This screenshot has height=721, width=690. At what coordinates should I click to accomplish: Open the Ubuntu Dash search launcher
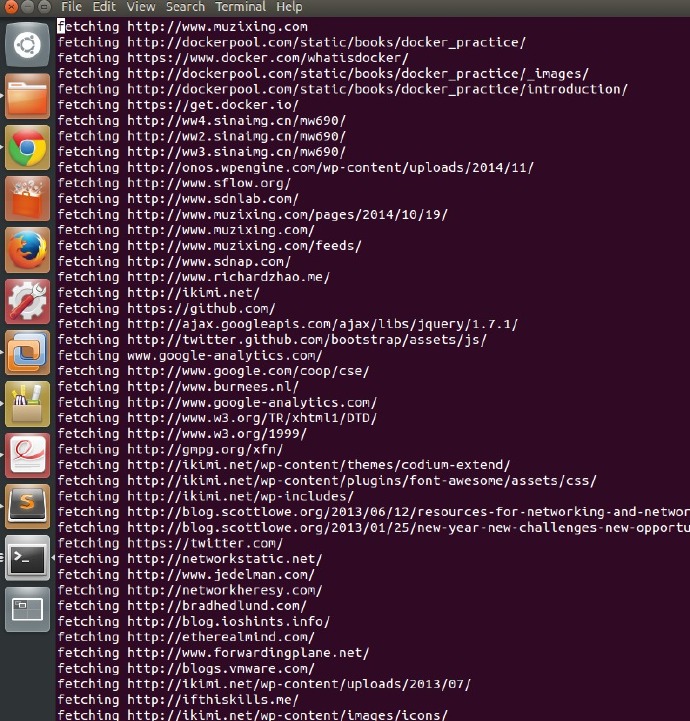[x=27, y=44]
